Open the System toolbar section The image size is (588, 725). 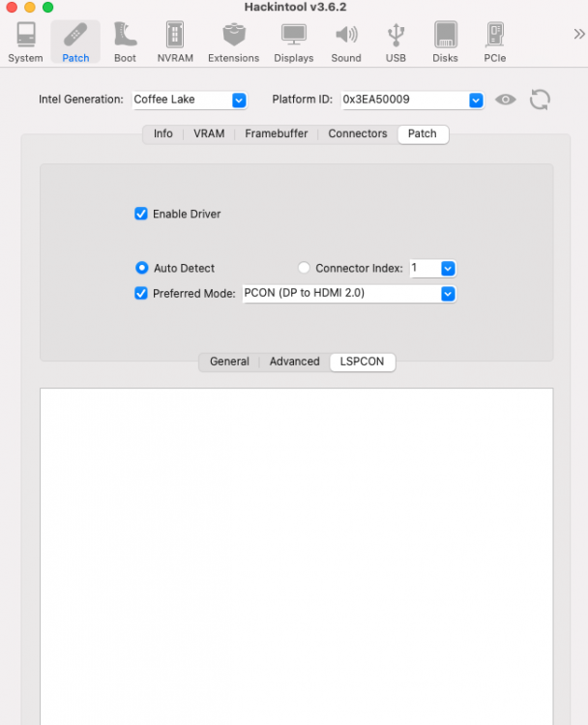(25, 43)
